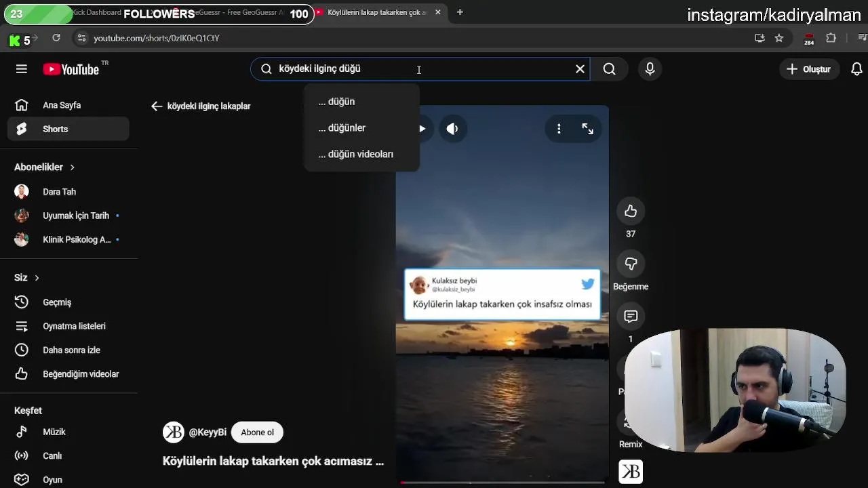Mute the Short's volume
The image size is (868, 488).
coord(452,129)
